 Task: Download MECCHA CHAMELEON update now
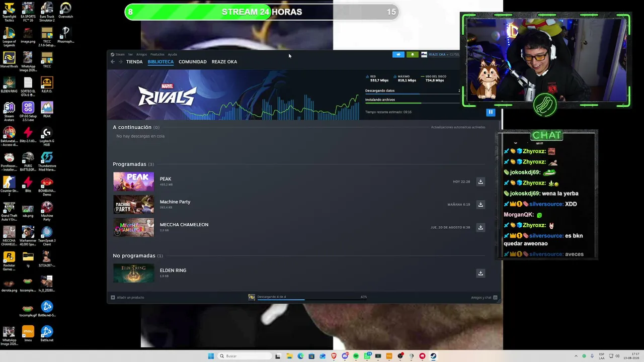click(480, 227)
